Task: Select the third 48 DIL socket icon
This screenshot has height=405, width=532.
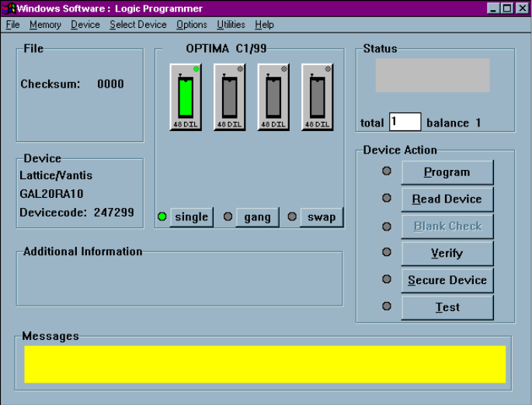Action: (273, 97)
